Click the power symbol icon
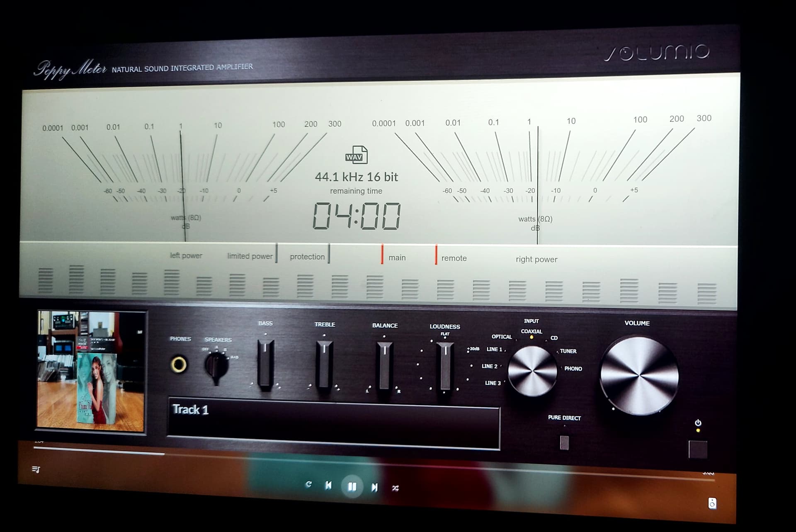 [698, 423]
